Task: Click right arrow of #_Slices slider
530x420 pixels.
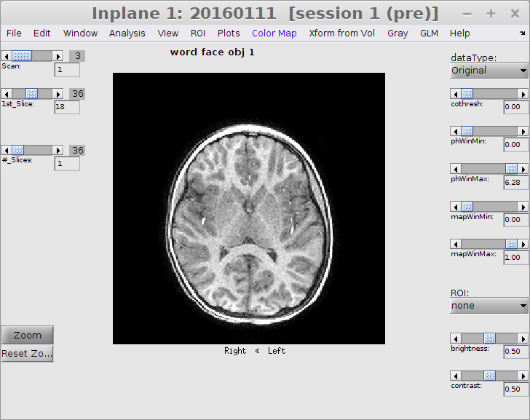Action: click(58, 150)
